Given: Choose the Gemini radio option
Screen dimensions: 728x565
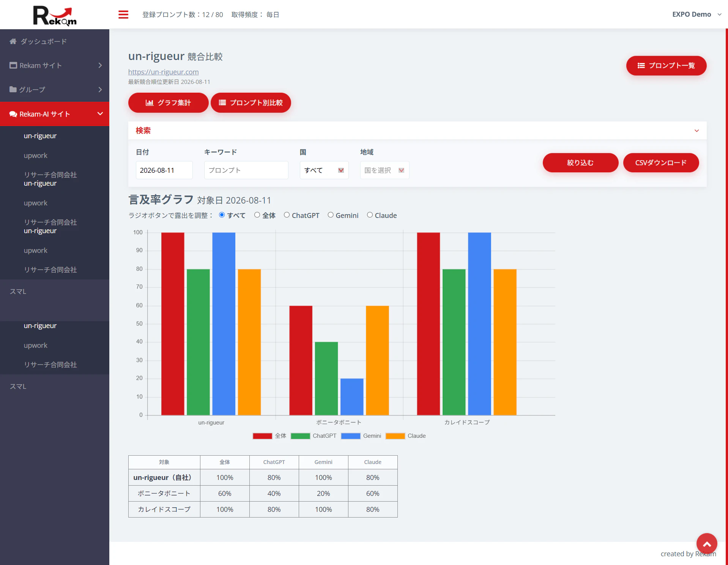Looking at the screenshot, I should click(331, 215).
